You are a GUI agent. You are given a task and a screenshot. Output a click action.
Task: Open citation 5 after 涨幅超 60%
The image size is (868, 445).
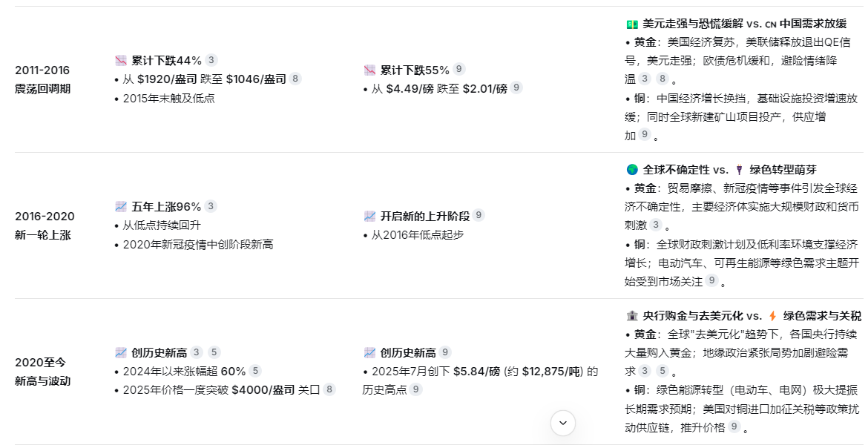click(x=255, y=371)
